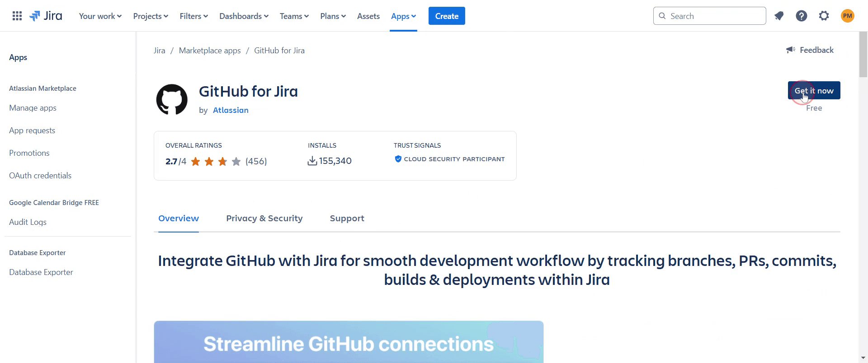Open Database Exporter sidebar link

point(41,272)
